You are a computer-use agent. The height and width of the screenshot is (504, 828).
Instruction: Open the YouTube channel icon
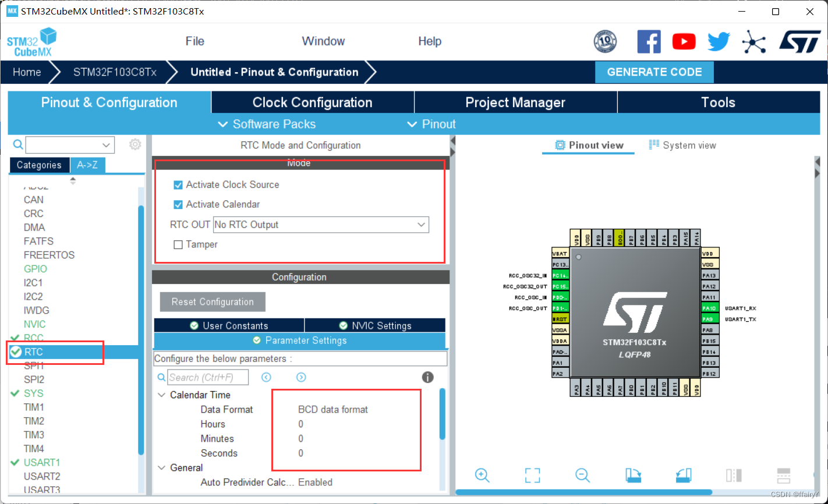click(x=684, y=41)
